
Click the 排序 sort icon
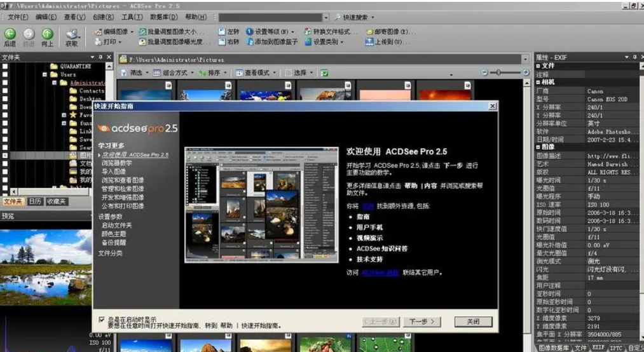202,72
